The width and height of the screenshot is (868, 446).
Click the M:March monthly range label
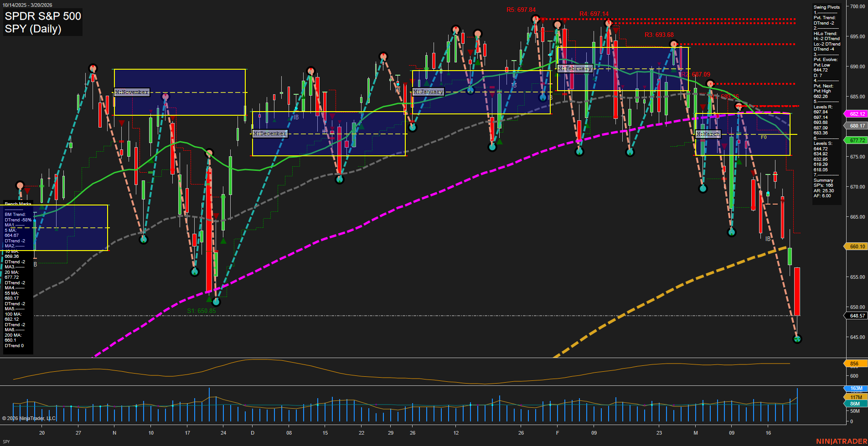click(x=708, y=134)
